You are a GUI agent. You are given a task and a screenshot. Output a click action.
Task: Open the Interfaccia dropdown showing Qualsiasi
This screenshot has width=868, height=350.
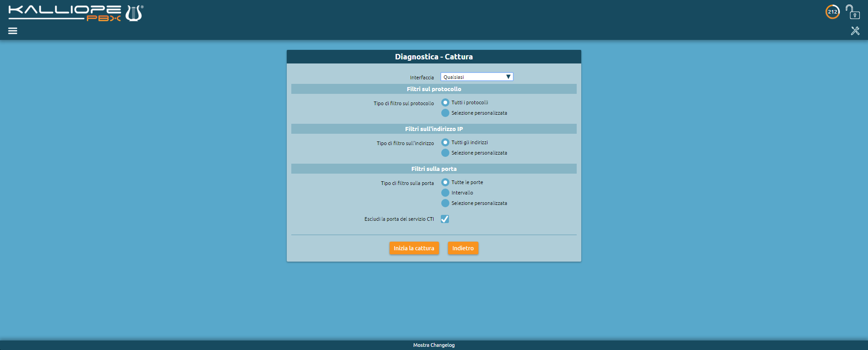[x=477, y=77]
